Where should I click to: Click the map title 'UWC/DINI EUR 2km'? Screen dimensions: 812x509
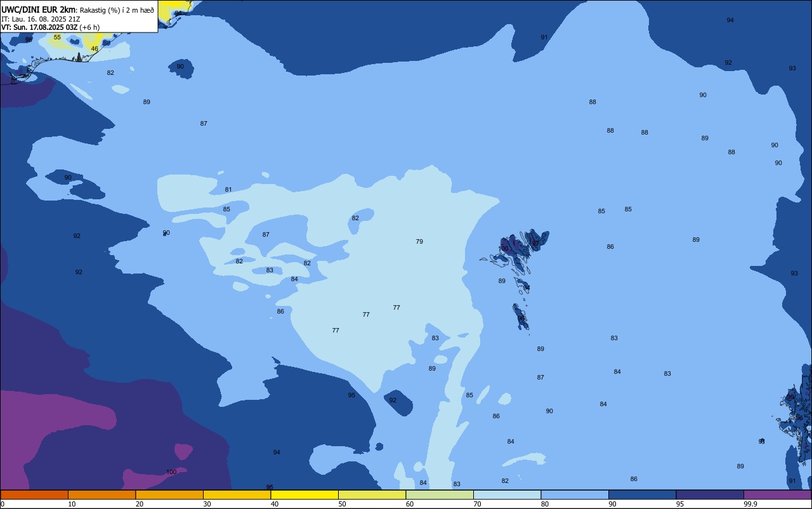pos(39,10)
